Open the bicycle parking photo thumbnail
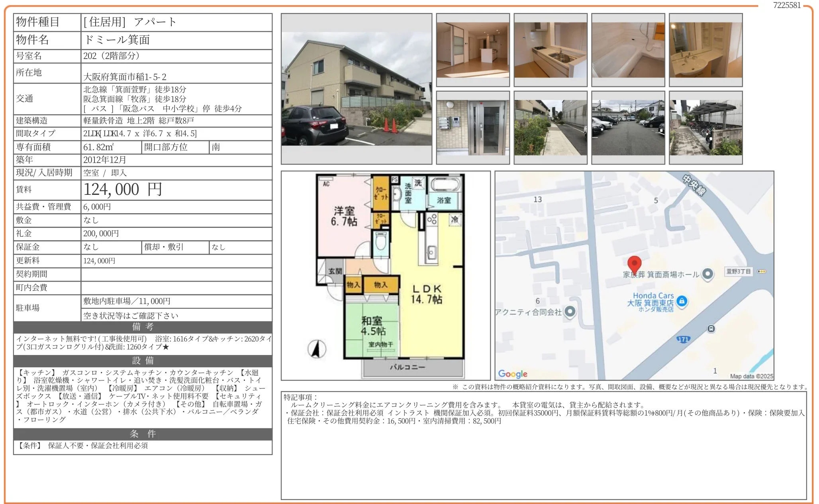This screenshot has height=504, width=819. click(x=705, y=127)
